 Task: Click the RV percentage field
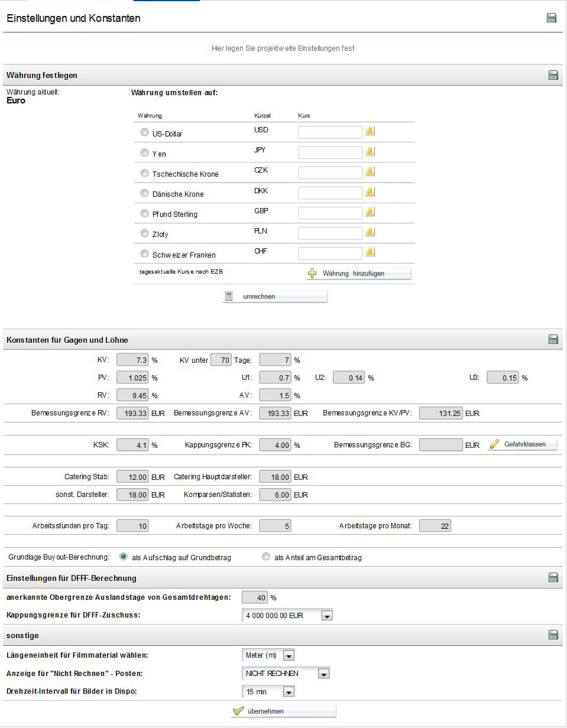[133, 395]
